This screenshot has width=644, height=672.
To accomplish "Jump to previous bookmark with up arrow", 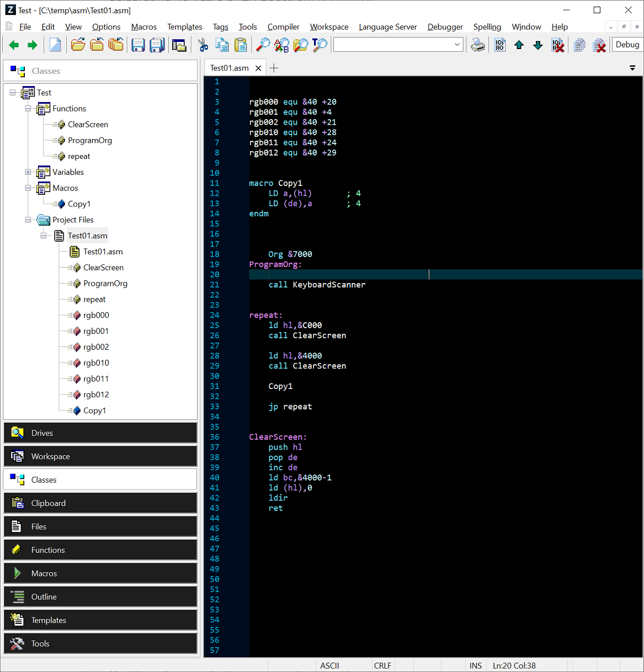I will click(x=519, y=45).
